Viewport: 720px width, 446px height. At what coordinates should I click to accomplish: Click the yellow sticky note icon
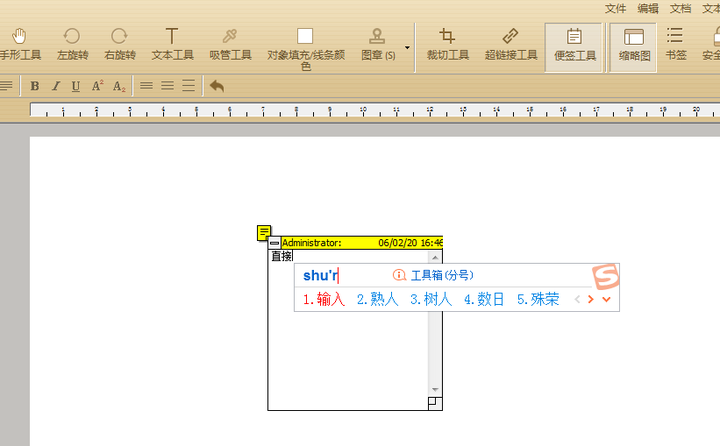tap(264, 233)
